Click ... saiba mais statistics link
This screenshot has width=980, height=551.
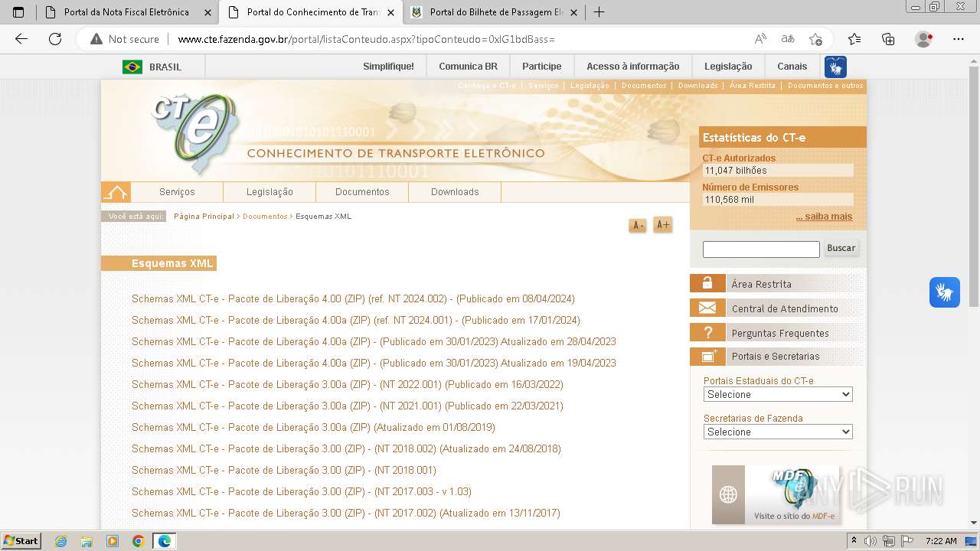tap(824, 217)
